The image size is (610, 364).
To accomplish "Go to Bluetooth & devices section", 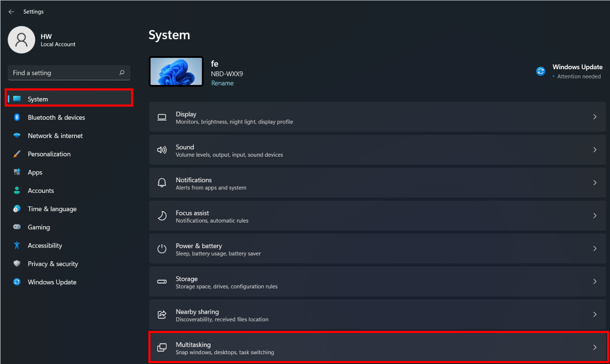I will (69, 117).
